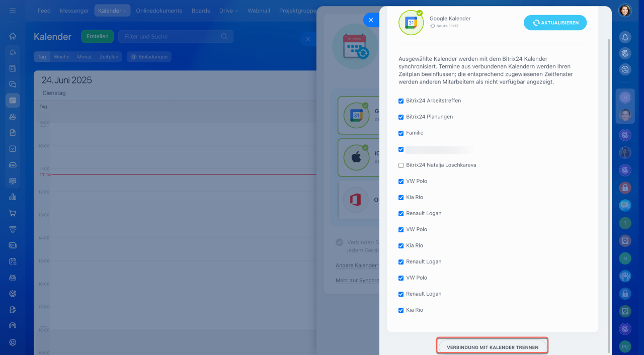Toggle the Bitrix24 Arbeitstreffen checkbox
Viewport: 644px width, 355px height.
pos(401,101)
